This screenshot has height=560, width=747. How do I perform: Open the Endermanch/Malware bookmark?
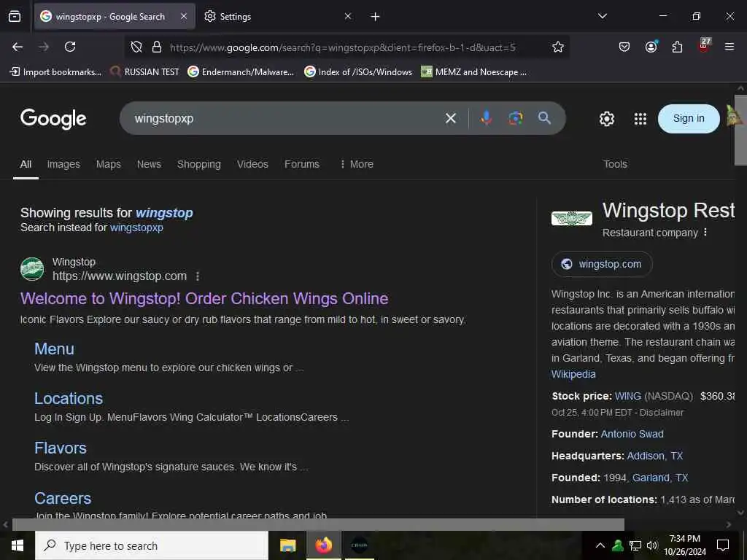click(241, 72)
